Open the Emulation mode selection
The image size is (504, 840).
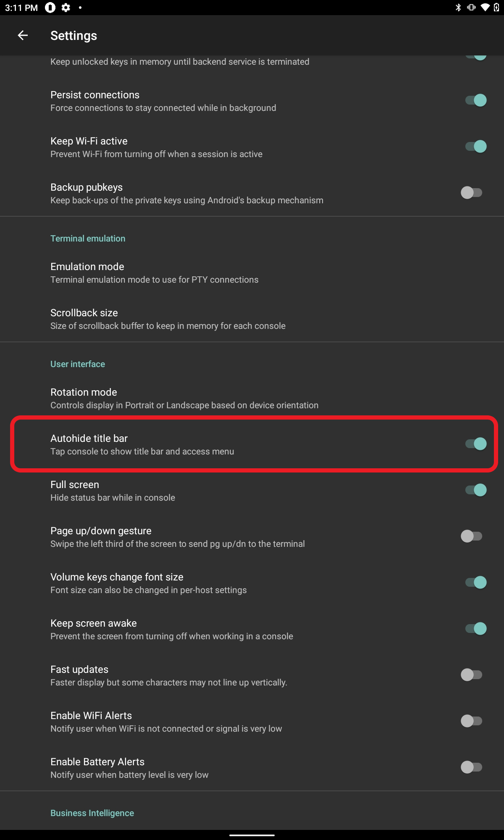[154, 273]
